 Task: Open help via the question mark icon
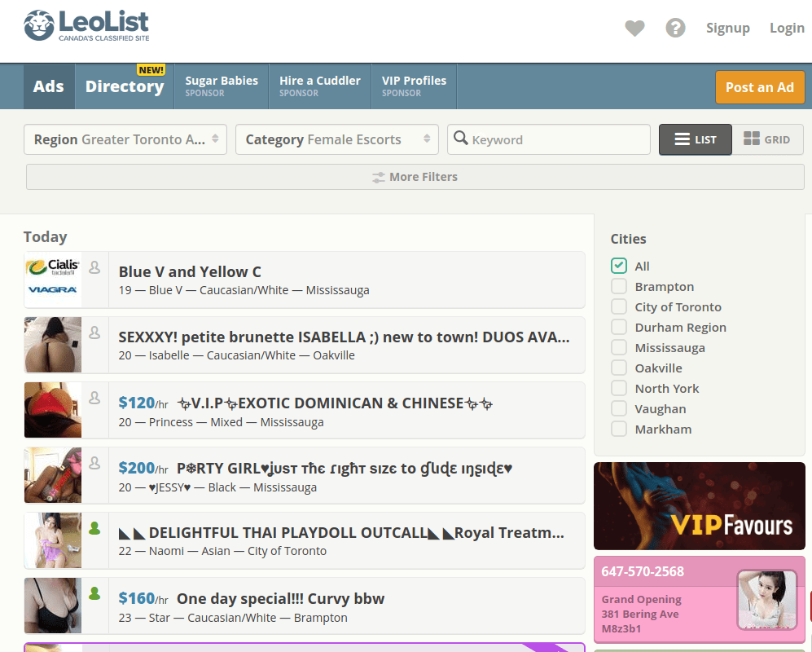click(x=675, y=28)
